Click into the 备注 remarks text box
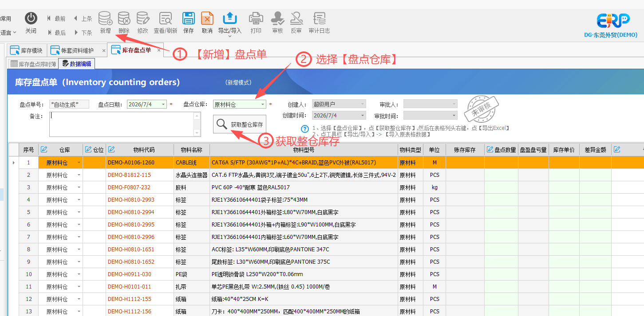644x316 pixels. pos(125,124)
